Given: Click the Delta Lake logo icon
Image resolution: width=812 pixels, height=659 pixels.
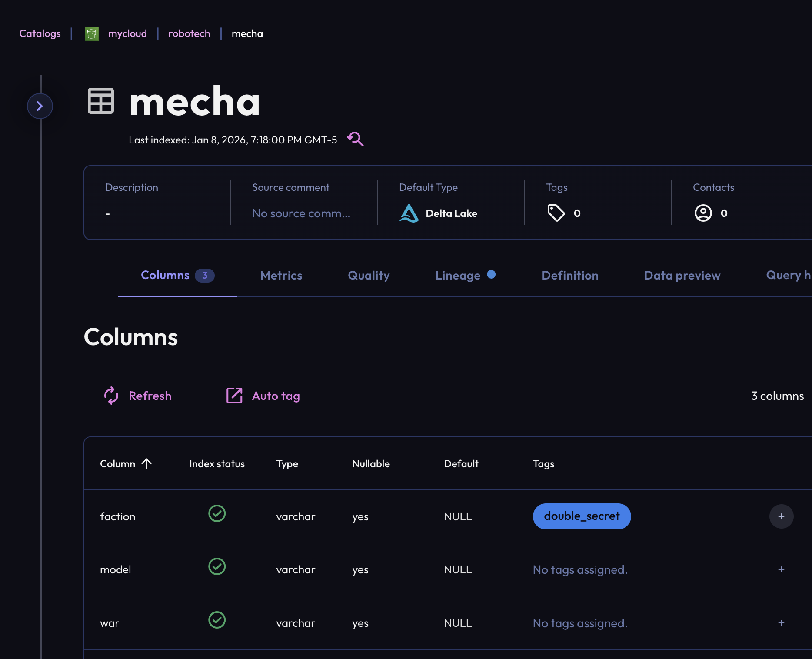Looking at the screenshot, I should tap(409, 213).
